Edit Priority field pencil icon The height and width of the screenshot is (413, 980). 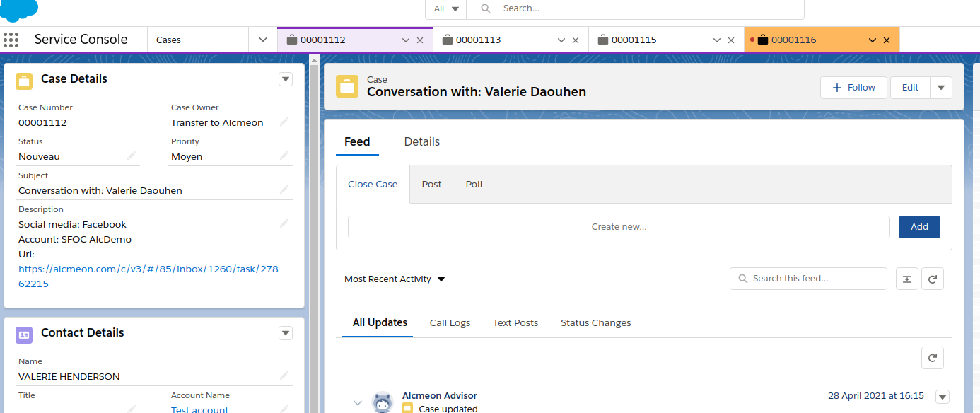tap(284, 156)
